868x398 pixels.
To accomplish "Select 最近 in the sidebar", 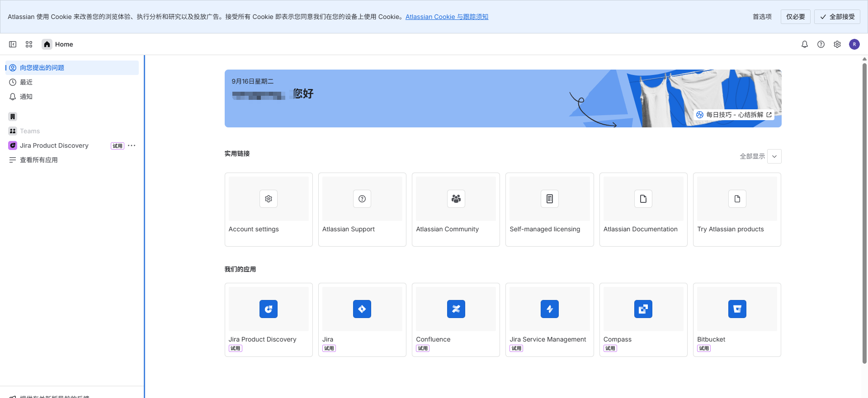I will click(26, 82).
